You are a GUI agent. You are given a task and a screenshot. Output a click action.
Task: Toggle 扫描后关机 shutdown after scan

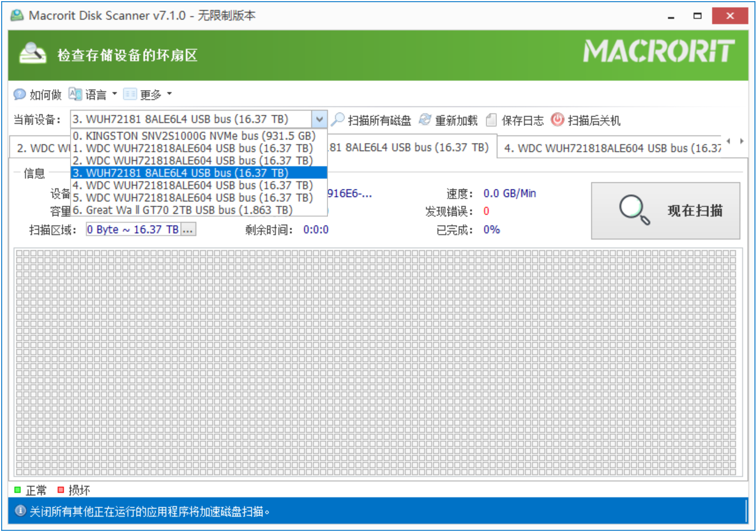coord(585,120)
